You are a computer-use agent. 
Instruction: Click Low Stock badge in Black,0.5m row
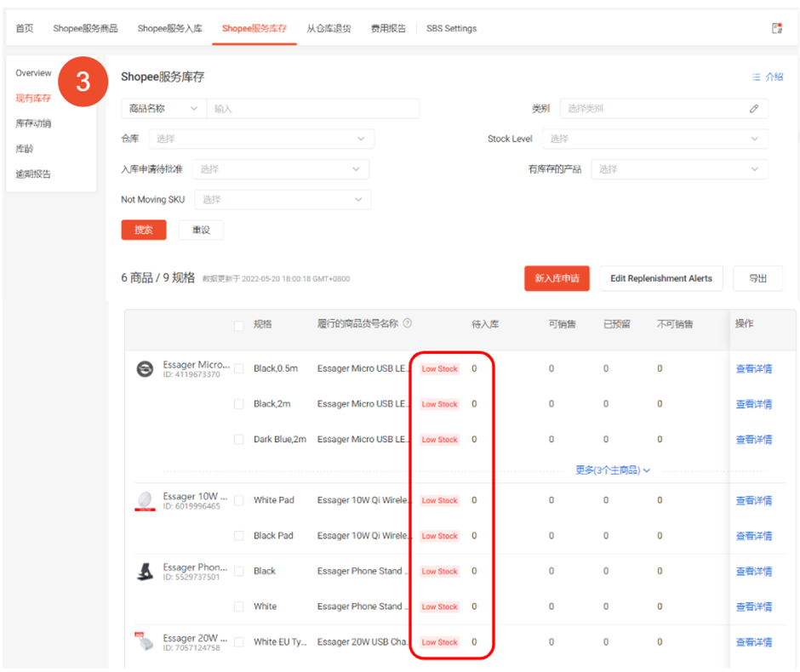pos(439,368)
